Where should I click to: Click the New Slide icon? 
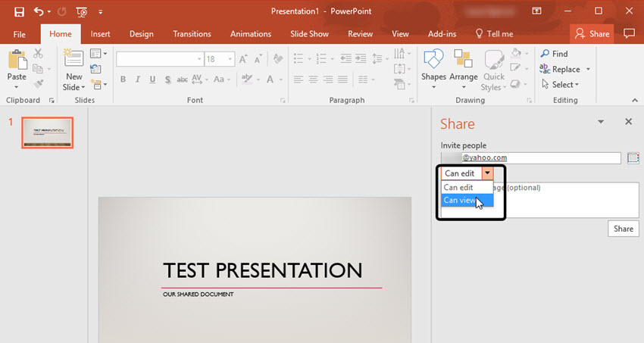(x=73, y=58)
